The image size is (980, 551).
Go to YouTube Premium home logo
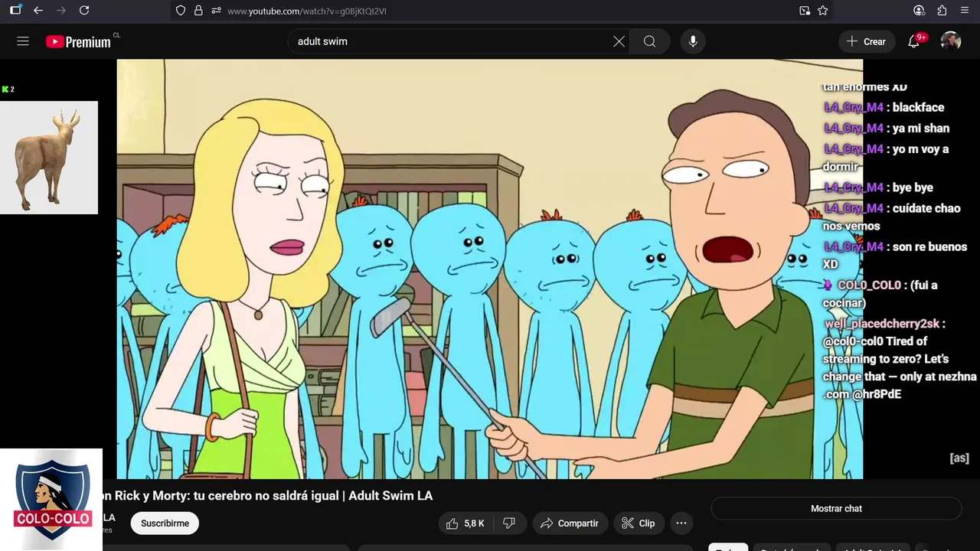tap(78, 41)
